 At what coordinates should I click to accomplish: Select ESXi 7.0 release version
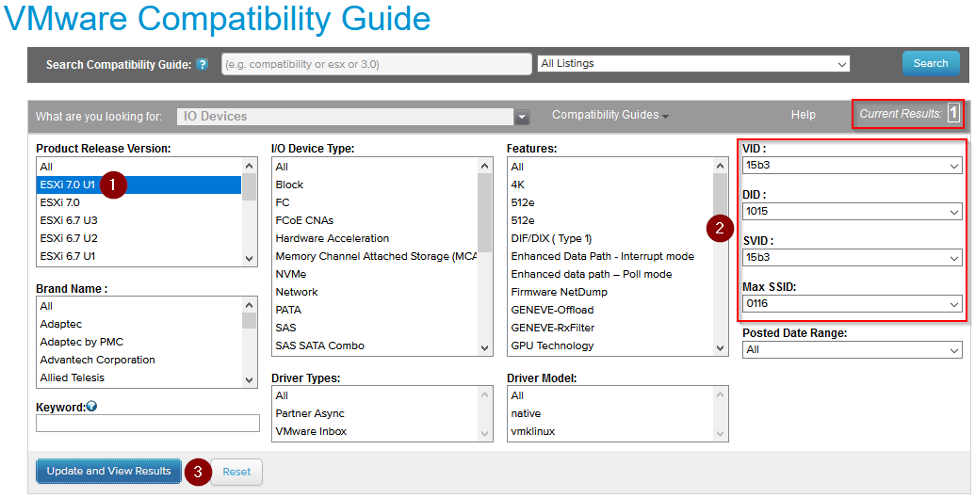(139, 202)
